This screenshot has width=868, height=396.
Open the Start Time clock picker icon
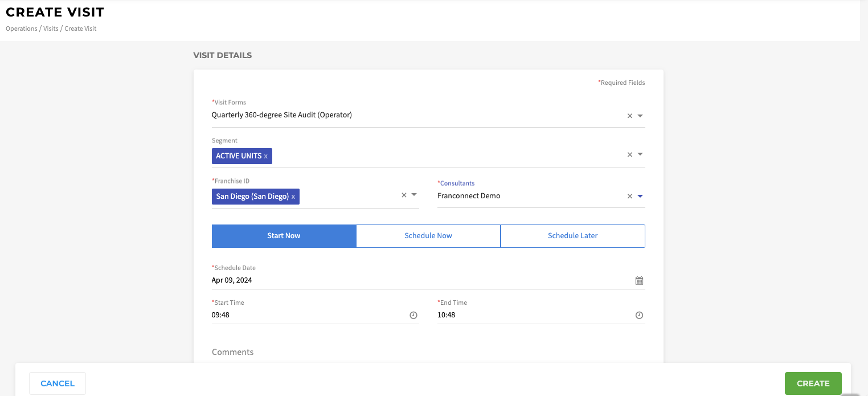coord(413,315)
